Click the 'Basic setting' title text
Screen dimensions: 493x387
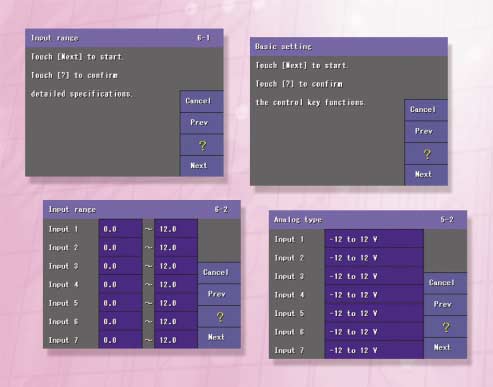[283, 47]
